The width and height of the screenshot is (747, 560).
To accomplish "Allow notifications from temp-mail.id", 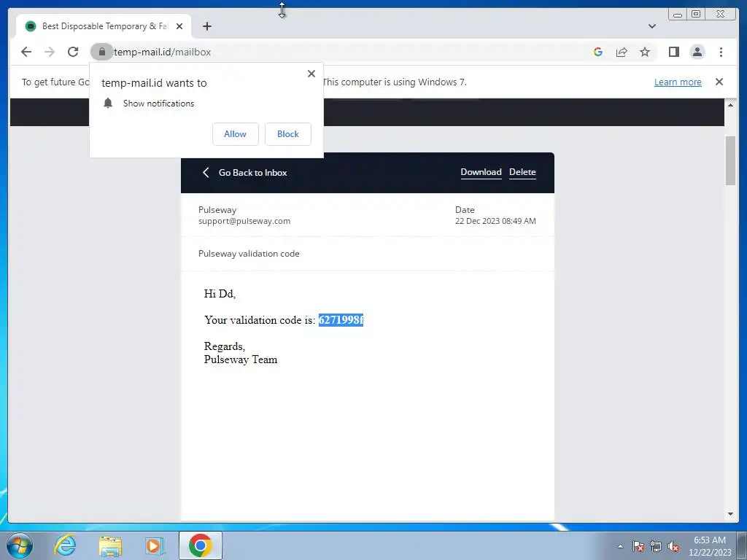I will coord(236,134).
